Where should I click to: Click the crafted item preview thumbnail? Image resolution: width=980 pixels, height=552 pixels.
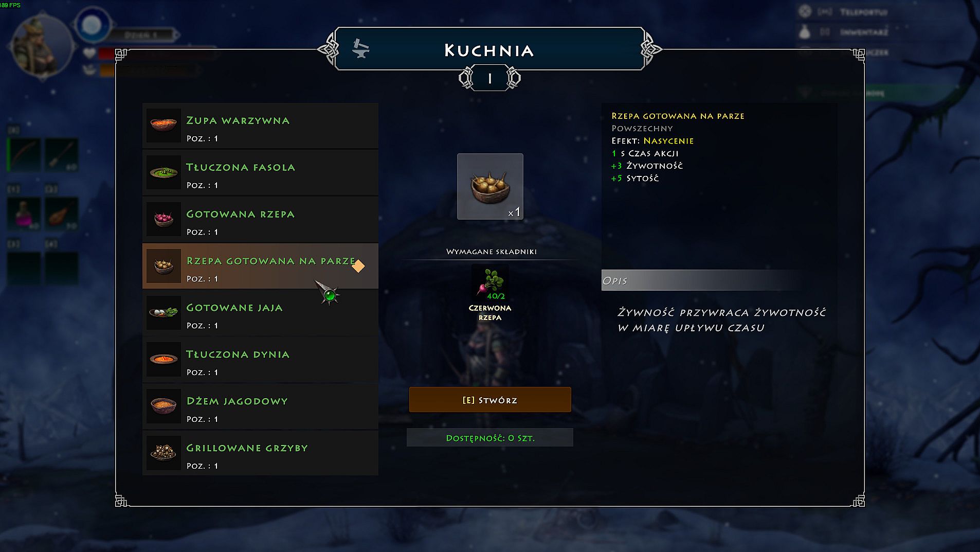tap(490, 186)
